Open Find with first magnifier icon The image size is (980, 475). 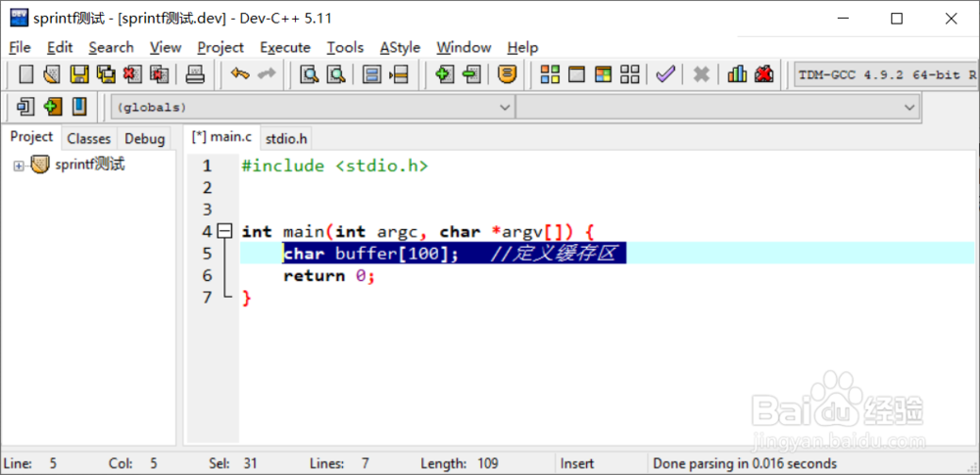coord(310,75)
